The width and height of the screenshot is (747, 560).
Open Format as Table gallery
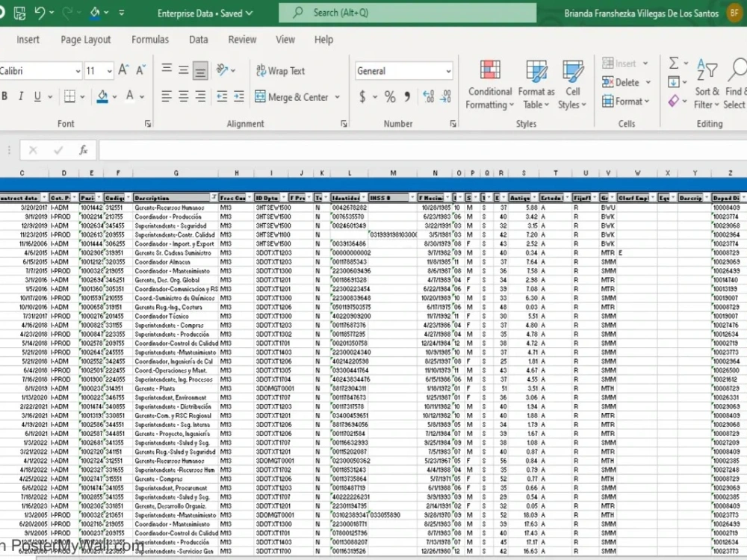pos(536,84)
